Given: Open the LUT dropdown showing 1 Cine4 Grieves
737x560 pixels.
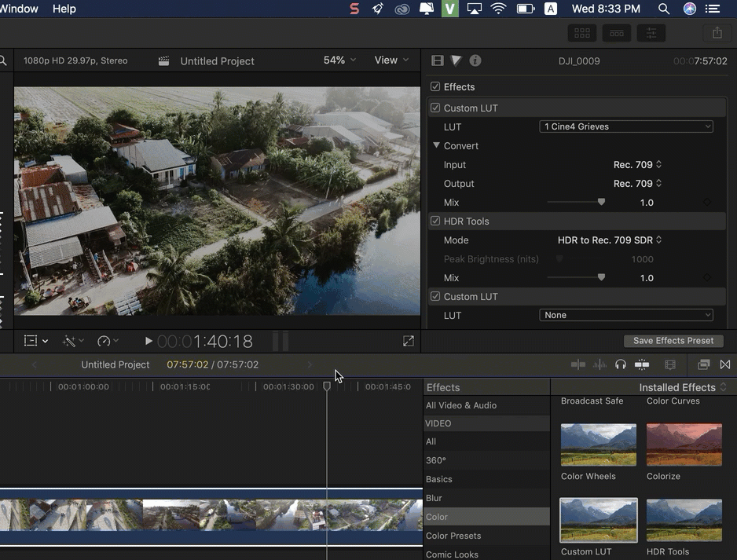Looking at the screenshot, I should 626,126.
